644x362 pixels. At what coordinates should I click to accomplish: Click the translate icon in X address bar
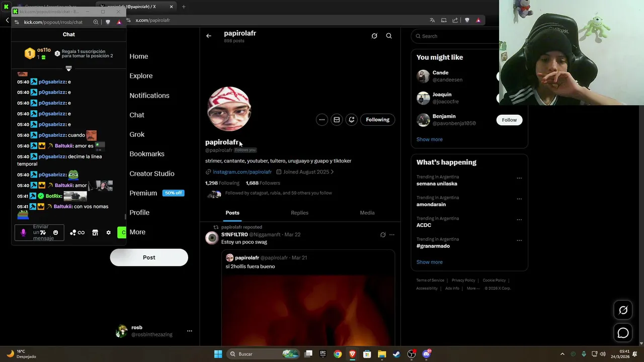point(432,20)
